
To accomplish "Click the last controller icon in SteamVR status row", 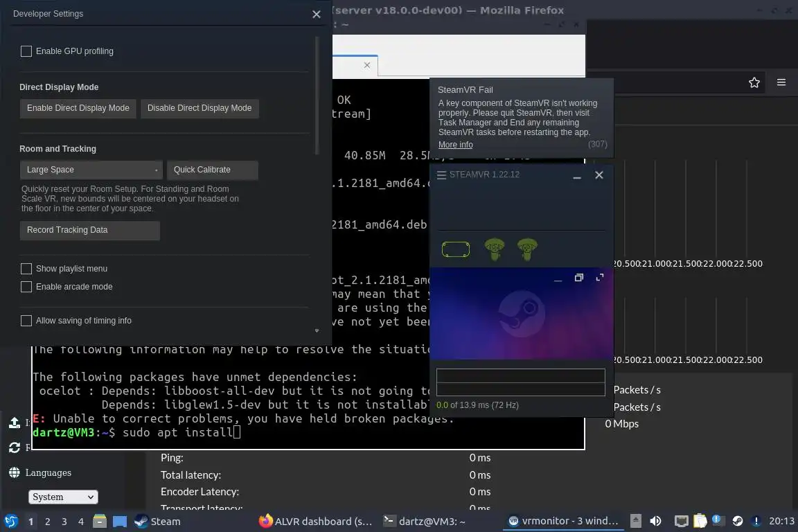I will (526, 249).
